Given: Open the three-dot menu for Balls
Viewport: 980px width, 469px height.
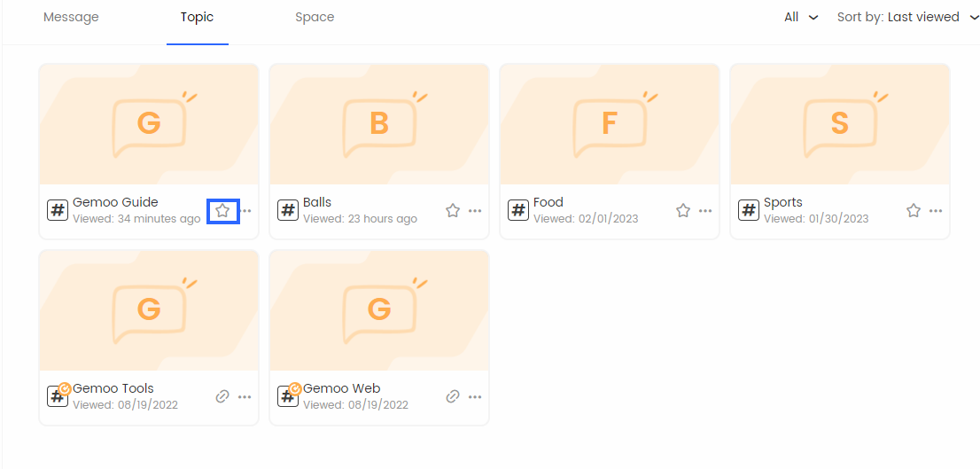Looking at the screenshot, I should pos(475,211).
